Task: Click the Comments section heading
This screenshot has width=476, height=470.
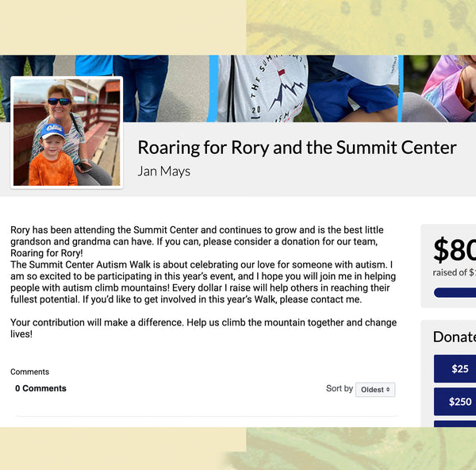Action: (x=29, y=372)
